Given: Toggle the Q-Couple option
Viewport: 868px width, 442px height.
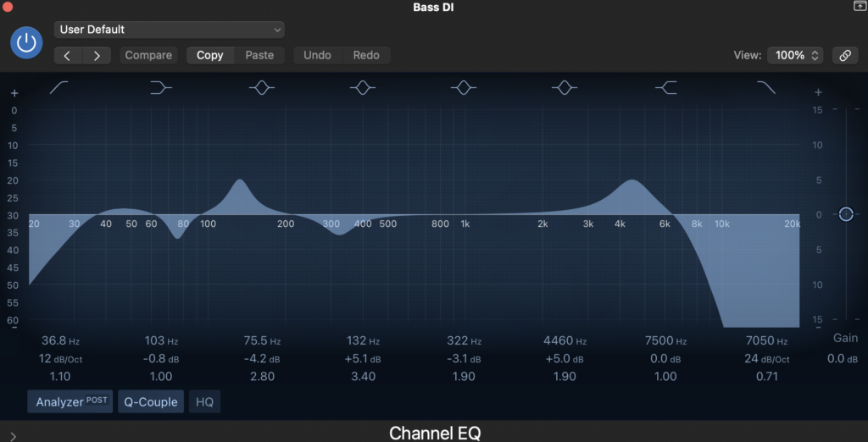Looking at the screenshot, I should coord(151,401).
